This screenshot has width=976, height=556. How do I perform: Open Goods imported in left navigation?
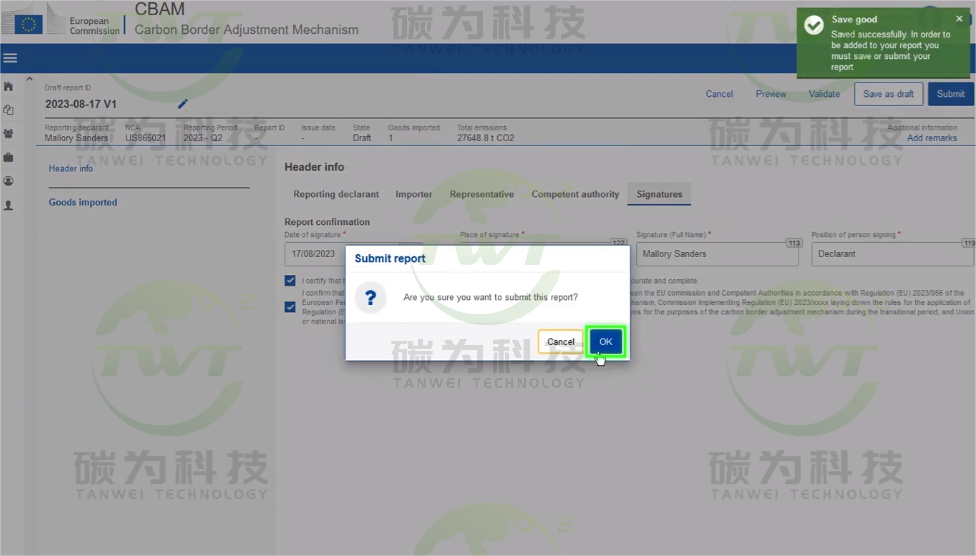(83, 202)
